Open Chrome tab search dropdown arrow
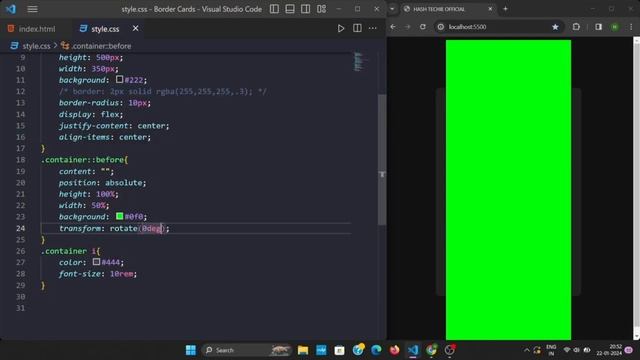The image size is (640, 360). tap(392, 9)
